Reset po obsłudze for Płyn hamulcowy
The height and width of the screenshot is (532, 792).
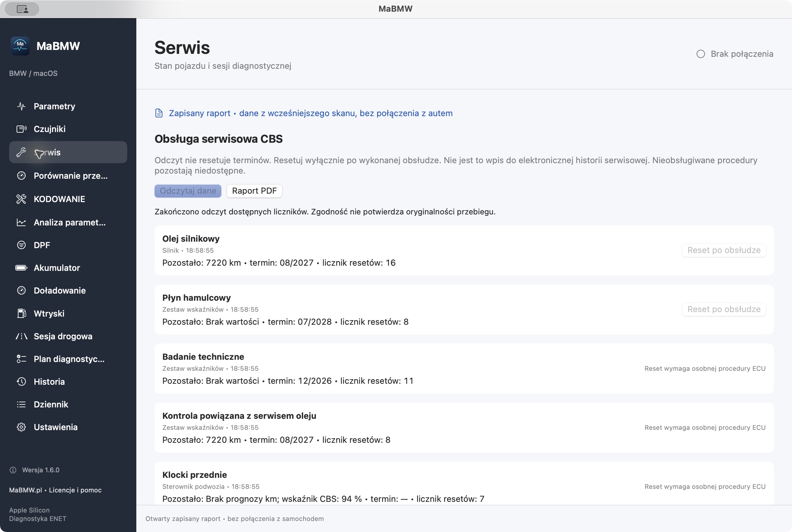(724, 309)
